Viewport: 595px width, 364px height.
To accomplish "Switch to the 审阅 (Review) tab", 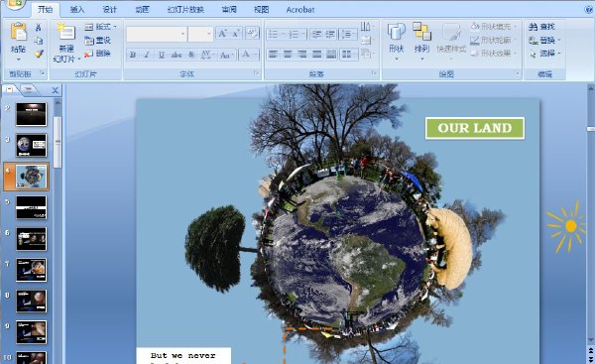I will pyautogui.click(x=229, y=10).
